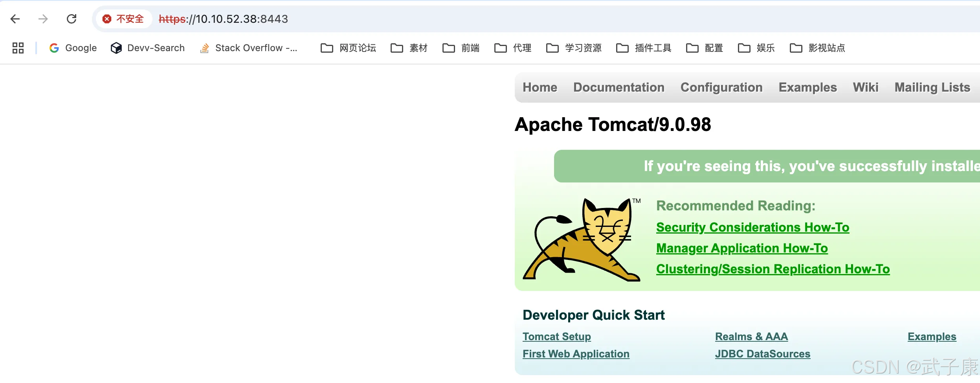Viewport: 980px width, 383px height.
Task: Open the 插件工具 bookmark folder
Action: coord(644,48)
